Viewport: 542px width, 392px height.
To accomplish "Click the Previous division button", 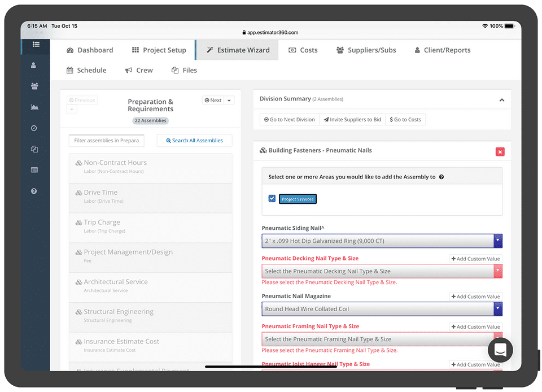I will [x=82, y=100].
